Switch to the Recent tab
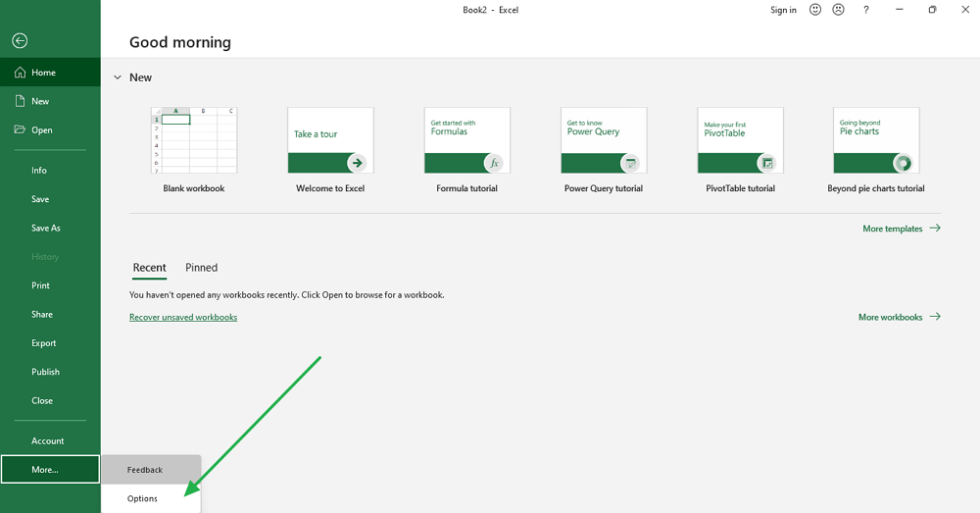Viewport: 980px width, 513px height. click(149, 268)
